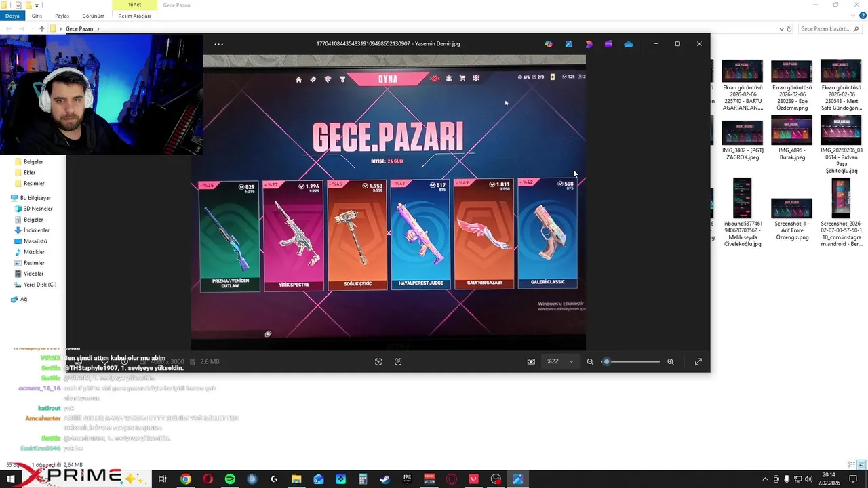Select the BARTU AGARTANCAN screenshot file

[x=742, y=85]
